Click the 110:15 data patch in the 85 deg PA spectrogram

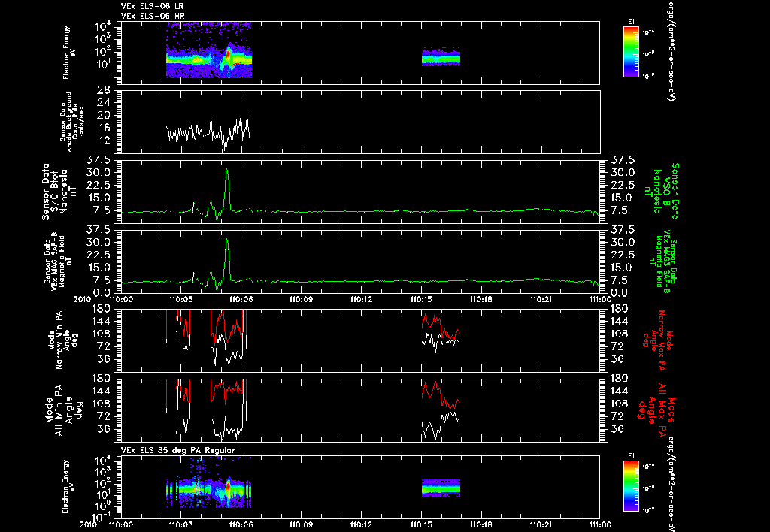click(x=441, y=488)
